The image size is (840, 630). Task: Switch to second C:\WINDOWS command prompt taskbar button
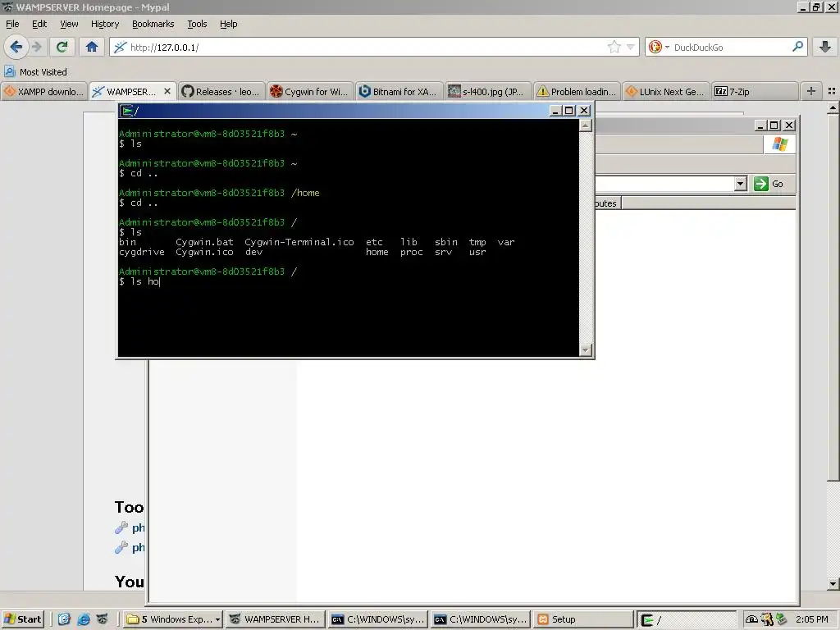(480, 619)
